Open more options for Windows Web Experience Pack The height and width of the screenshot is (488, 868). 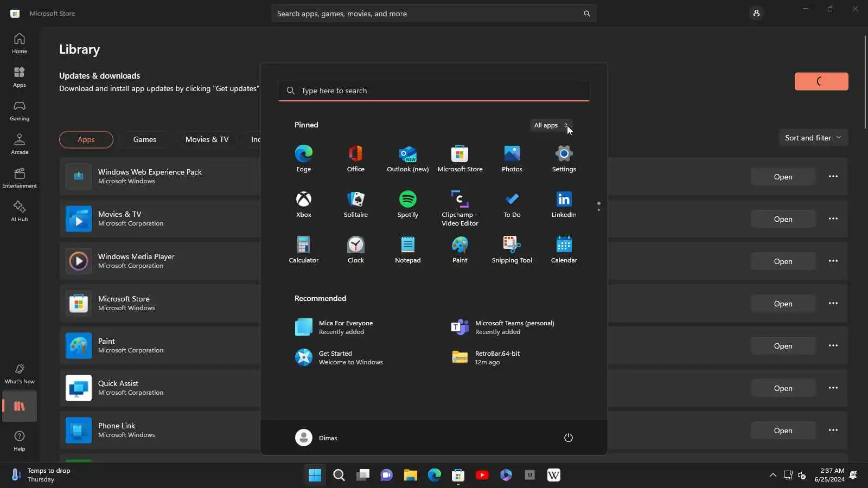[x=833, y=176]
